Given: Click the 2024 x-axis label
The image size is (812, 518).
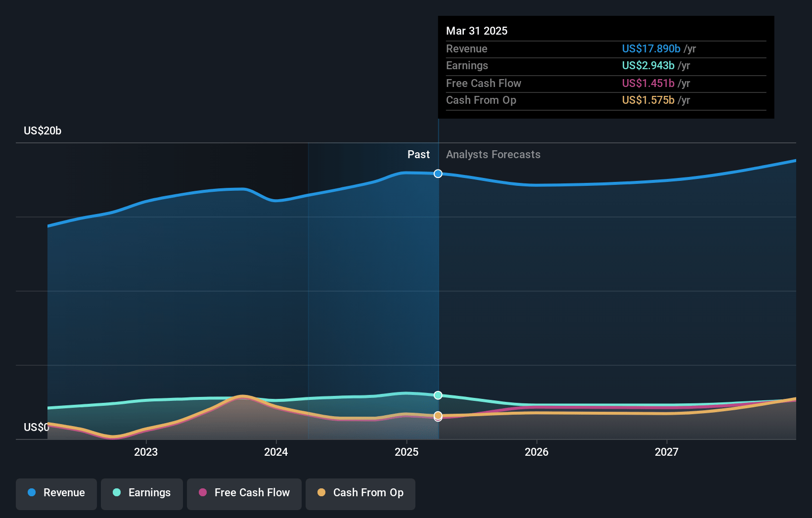Looking at the screenshot, I should 276,452.
